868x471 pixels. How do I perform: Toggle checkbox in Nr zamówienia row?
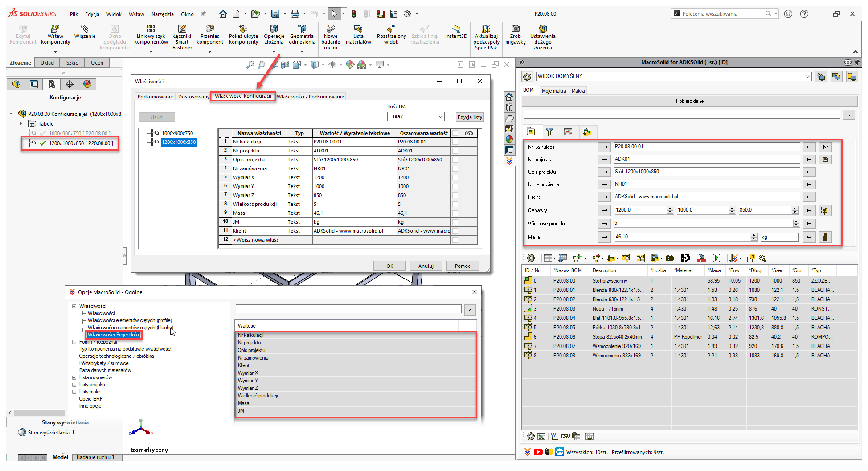pyautogui.click(x=455, y=168)
